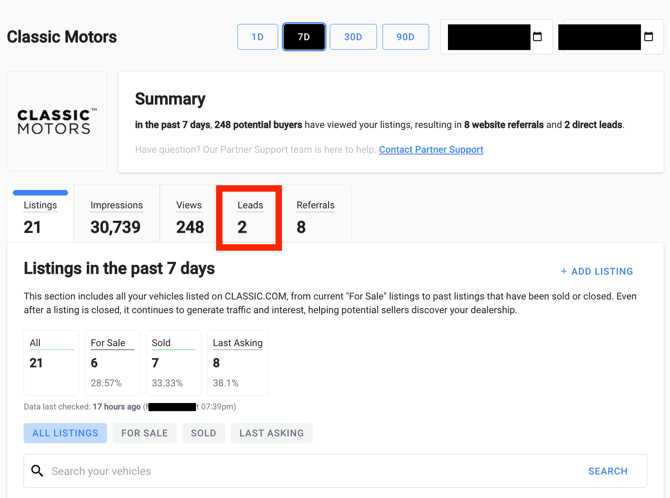
Task: Open the Leads stat tab
Action: (x=249, y=217)
